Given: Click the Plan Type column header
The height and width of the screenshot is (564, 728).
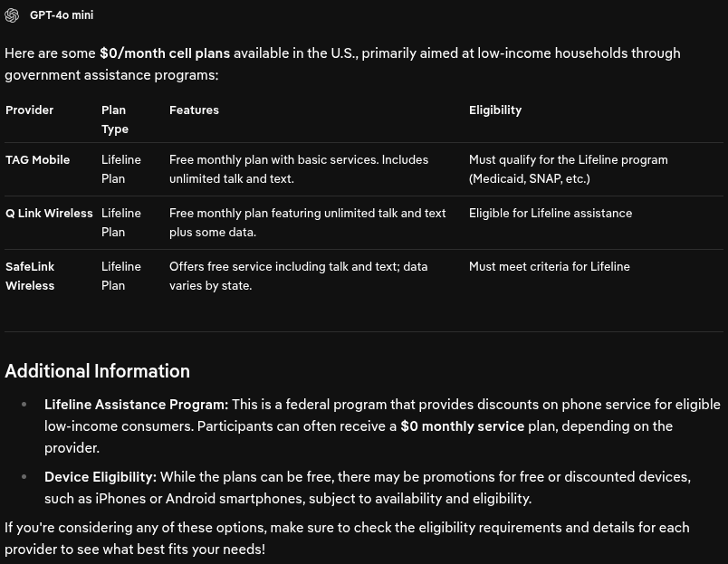Looking at the screenshot, I should 115,119.
